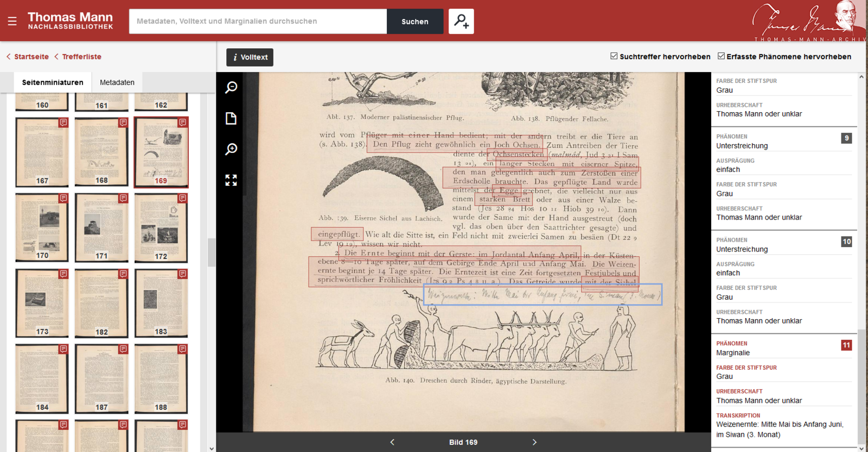Click annotation icon on thumbnail 188
This screenshot has width=868, height=452.
182,349
